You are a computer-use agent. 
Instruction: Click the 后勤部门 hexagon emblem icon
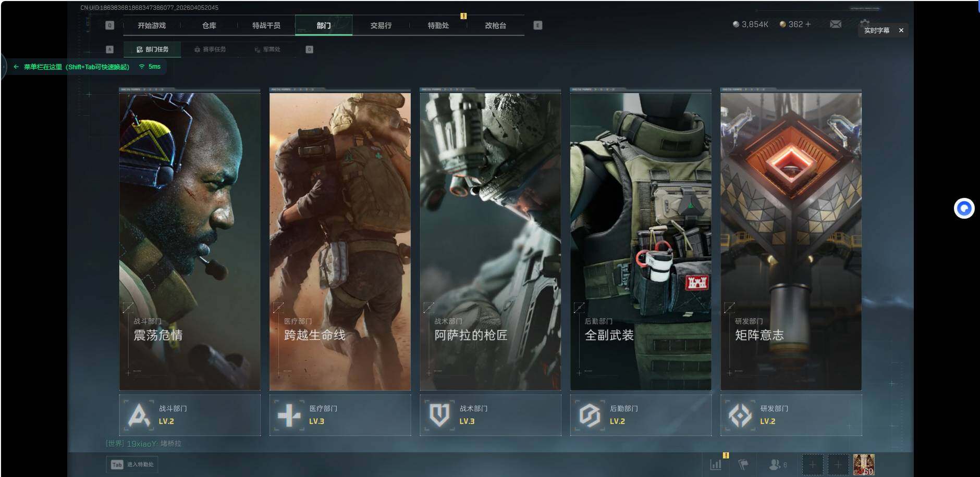coord(590,415)
